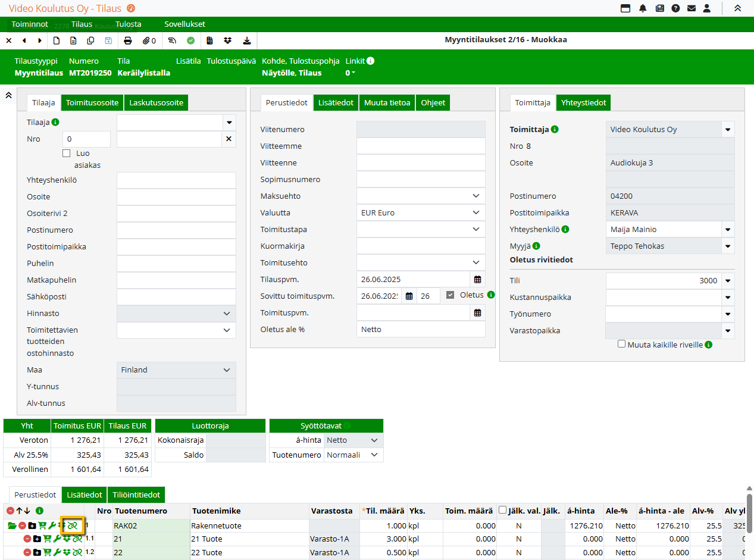The height and width of the screenshot is (560, 754).
Task: Click the printer icon in the toolbar
Action: (x=127, y=40)
